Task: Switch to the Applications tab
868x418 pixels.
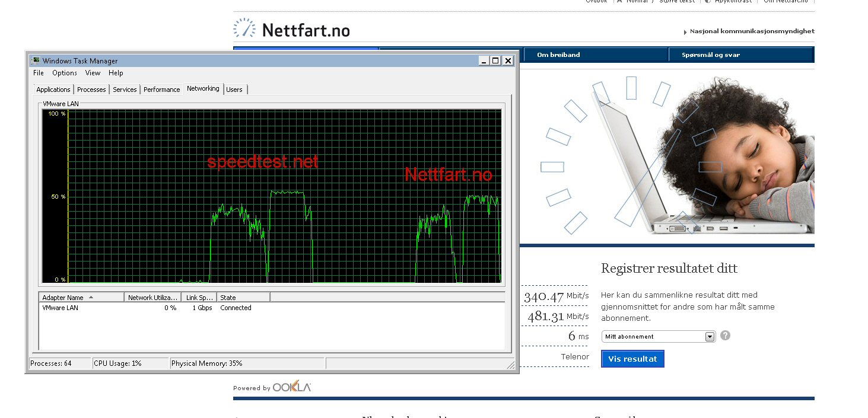Action: coord(53,90)
